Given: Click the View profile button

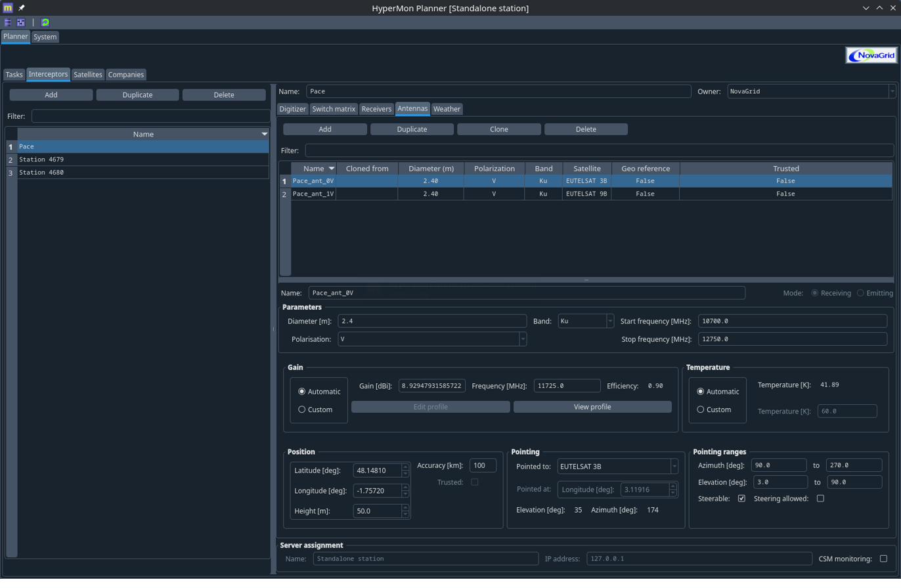Looking at the screenshot, I should coord(592,407).
